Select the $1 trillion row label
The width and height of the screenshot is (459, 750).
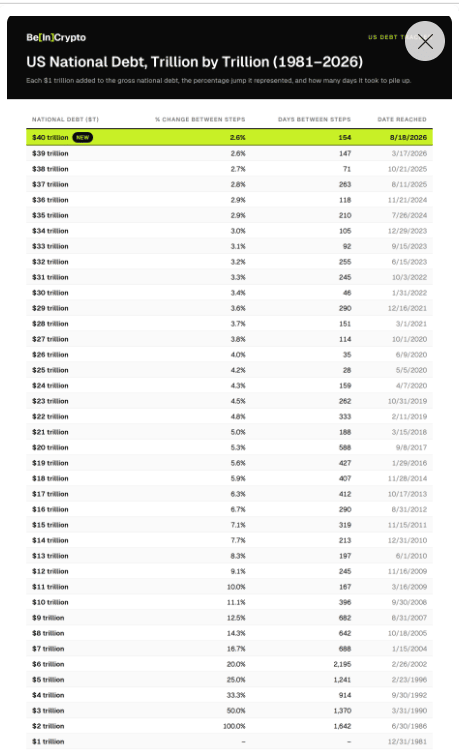tap(48, 741)
